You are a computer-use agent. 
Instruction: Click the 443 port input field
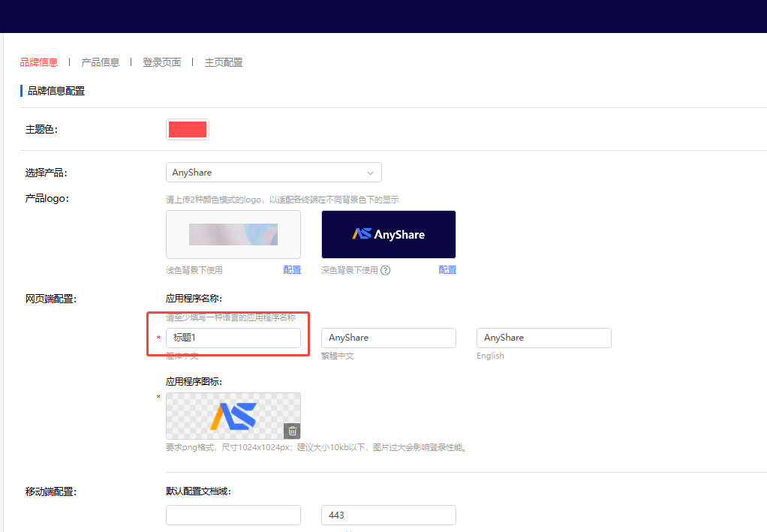coord(388,515)
